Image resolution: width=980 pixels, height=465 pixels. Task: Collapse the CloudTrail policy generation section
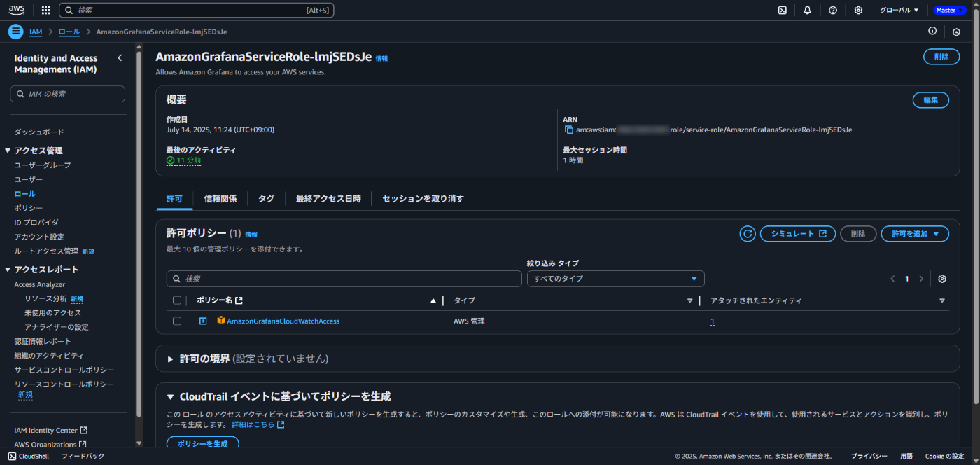[x=170, y=397]
